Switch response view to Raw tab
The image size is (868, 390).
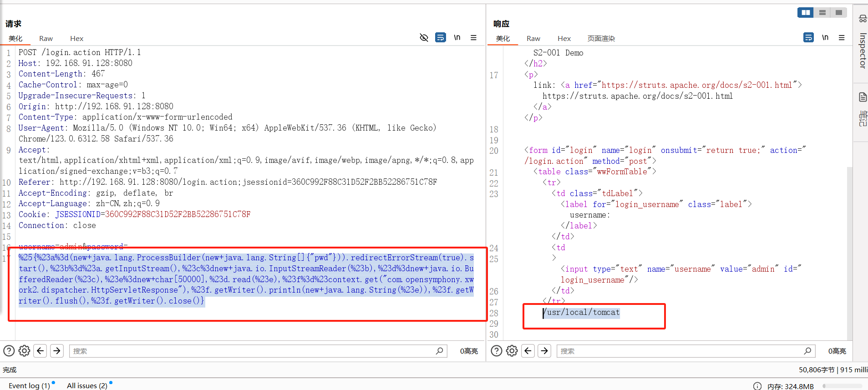533,39
